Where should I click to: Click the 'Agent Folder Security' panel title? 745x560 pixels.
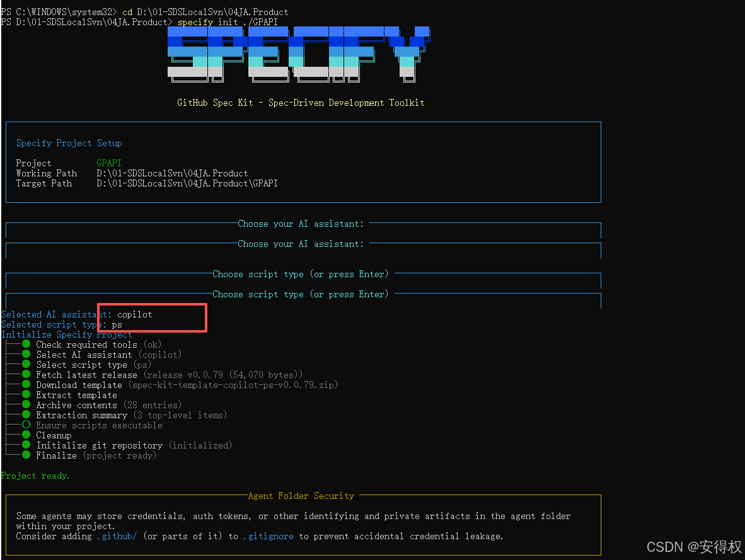click(x=301, y=496)
